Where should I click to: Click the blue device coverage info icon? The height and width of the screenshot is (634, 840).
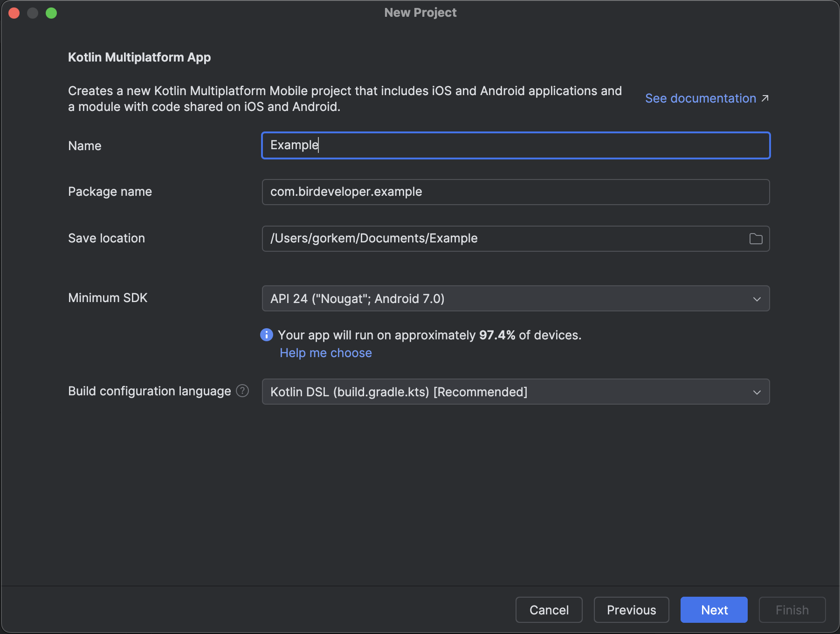(266, 335)
